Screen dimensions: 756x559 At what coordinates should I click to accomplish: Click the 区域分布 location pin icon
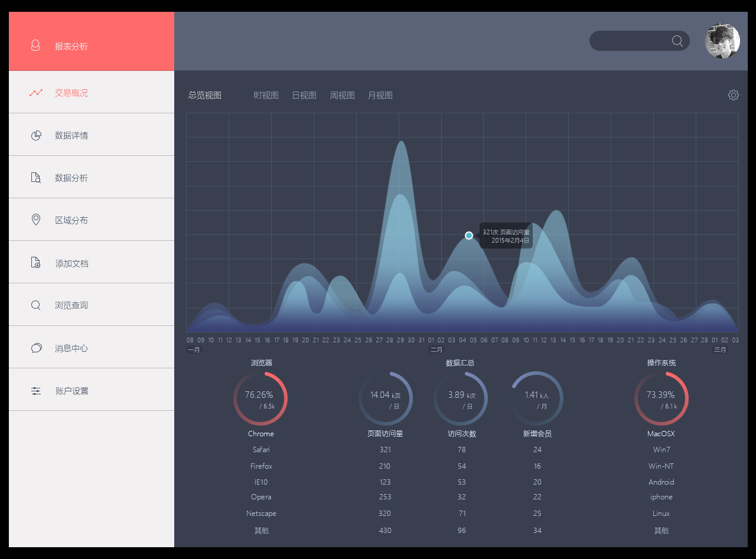pyautogui.click(x=36, y=220)
